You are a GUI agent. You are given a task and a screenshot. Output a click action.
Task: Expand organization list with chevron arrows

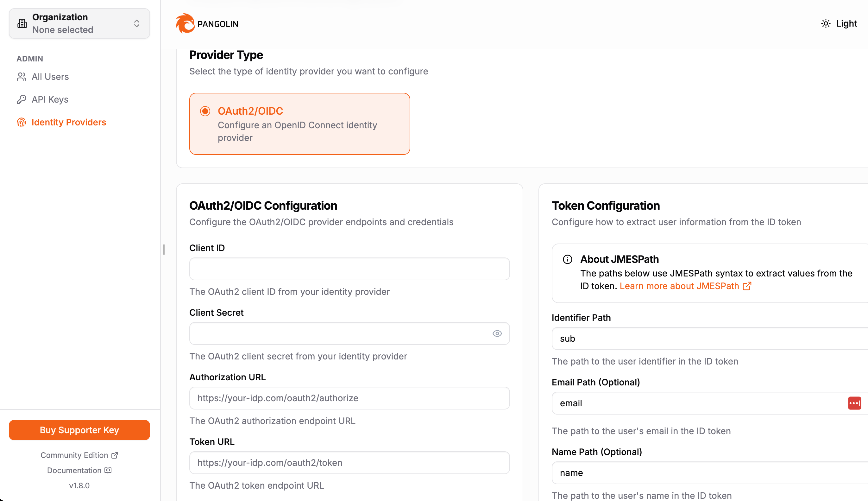[136, 23]
